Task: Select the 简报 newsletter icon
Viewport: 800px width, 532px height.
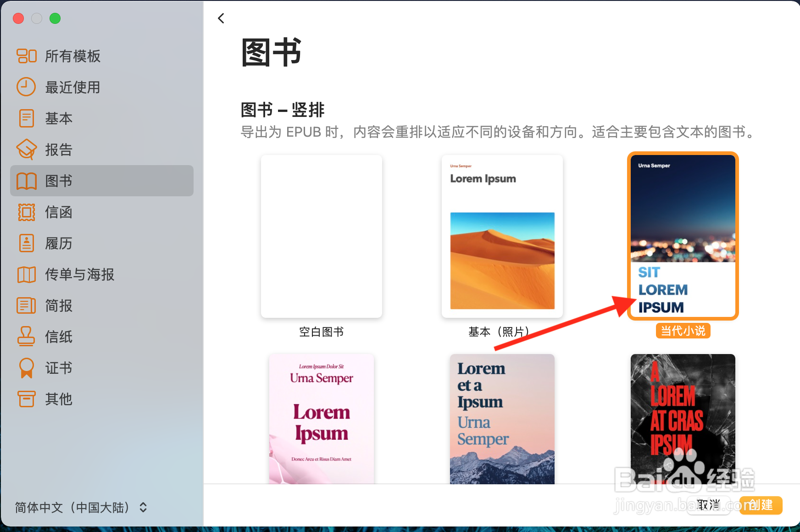Action: 26,305
